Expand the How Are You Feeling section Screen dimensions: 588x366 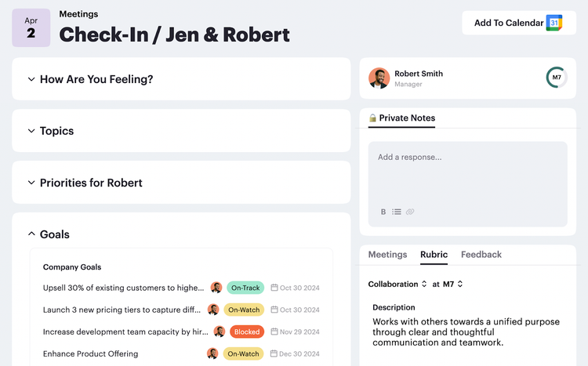pyautogui.click(x=31, y=79)
